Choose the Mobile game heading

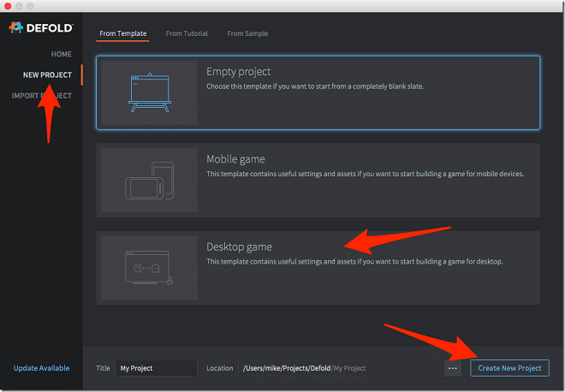235,159
